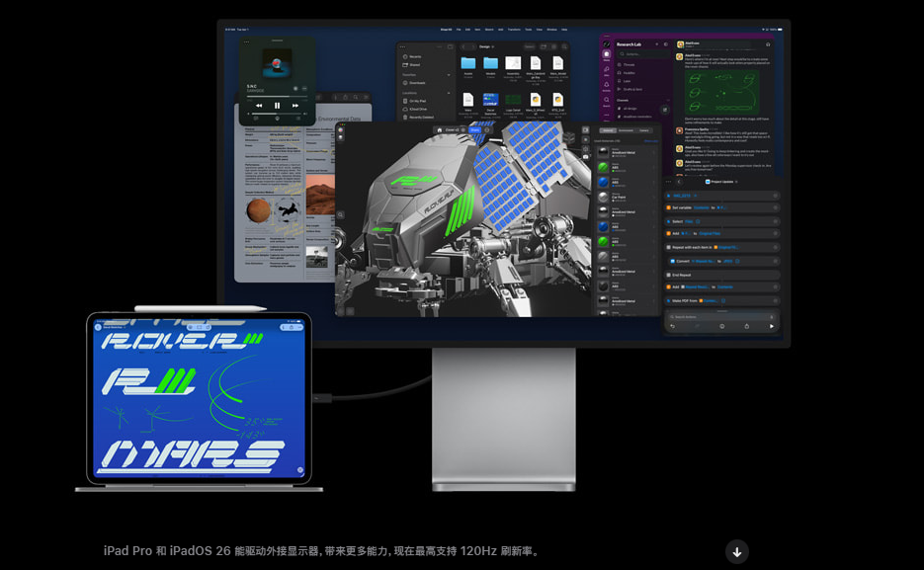Click the down arrow button below display
This screenshot has height=570, width=924.
736,552
